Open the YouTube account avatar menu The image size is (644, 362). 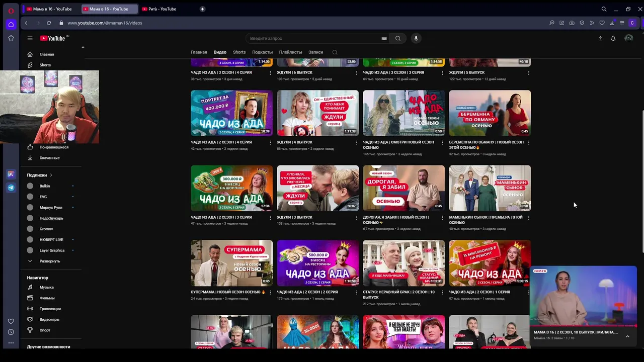point(628,38)
